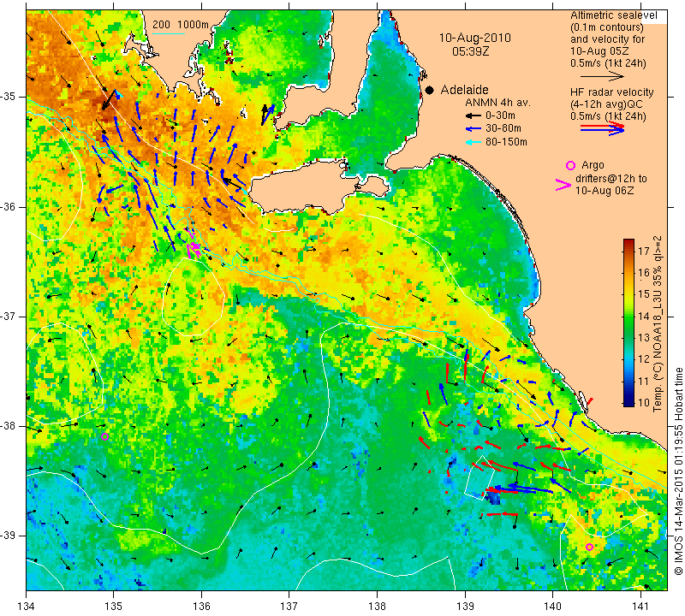The height and width of the screenshot is (616, 685).
Task: Click the 05:39Z time label
Action: pyautogui.click(x=470, y=51)
